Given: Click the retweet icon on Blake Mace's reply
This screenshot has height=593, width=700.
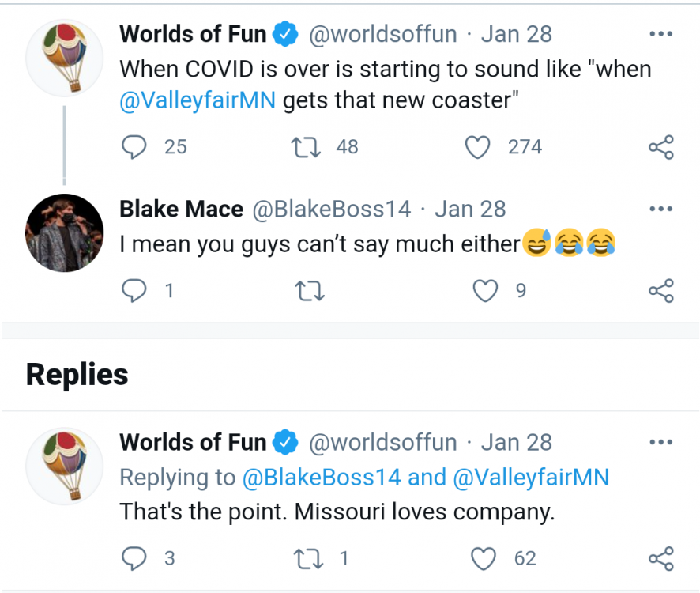Looking at the screenshot, I should tap(310, 290).
